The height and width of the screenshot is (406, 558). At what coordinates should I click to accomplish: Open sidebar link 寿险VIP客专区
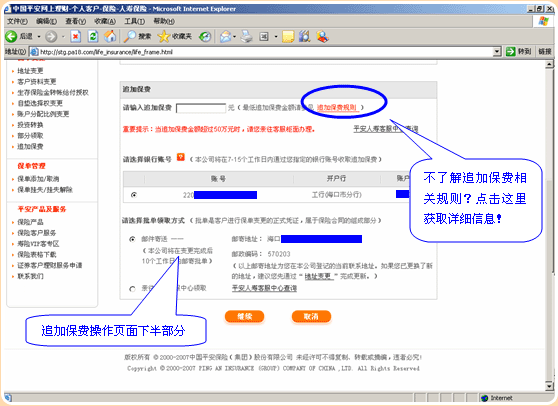[38, 244]
